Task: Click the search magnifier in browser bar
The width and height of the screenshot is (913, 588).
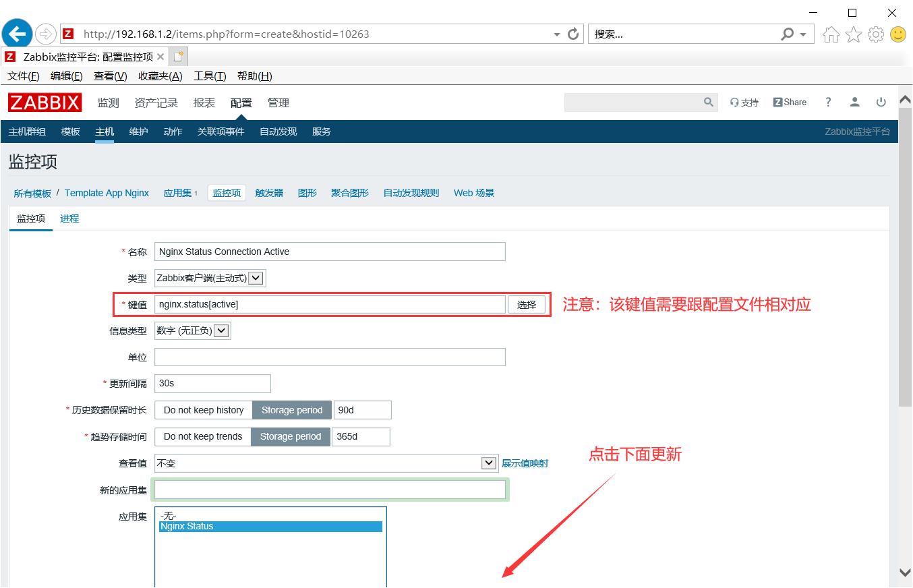Action: coord(787,34)
